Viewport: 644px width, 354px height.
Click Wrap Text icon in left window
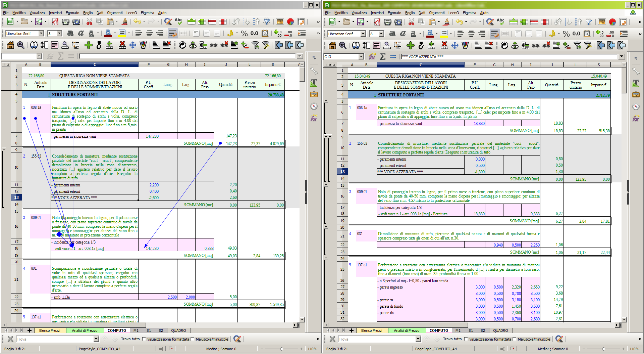(x=172, y=33)
